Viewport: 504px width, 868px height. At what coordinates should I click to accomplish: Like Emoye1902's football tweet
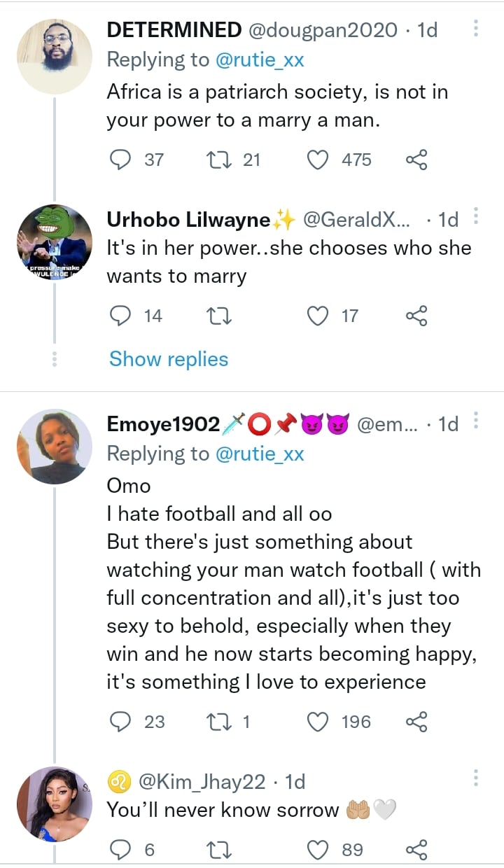(x=318, y=722)
